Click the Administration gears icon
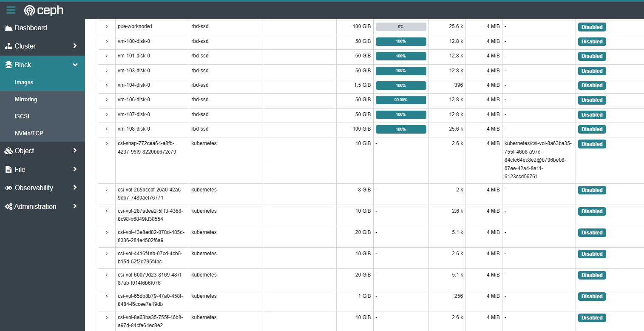 pyautogui.click(x=8, y=206)
